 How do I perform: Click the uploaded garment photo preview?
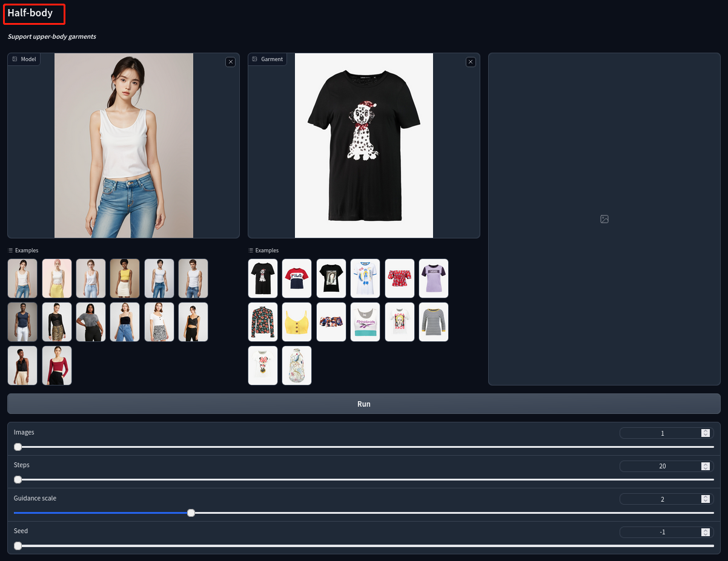point(364,145)
